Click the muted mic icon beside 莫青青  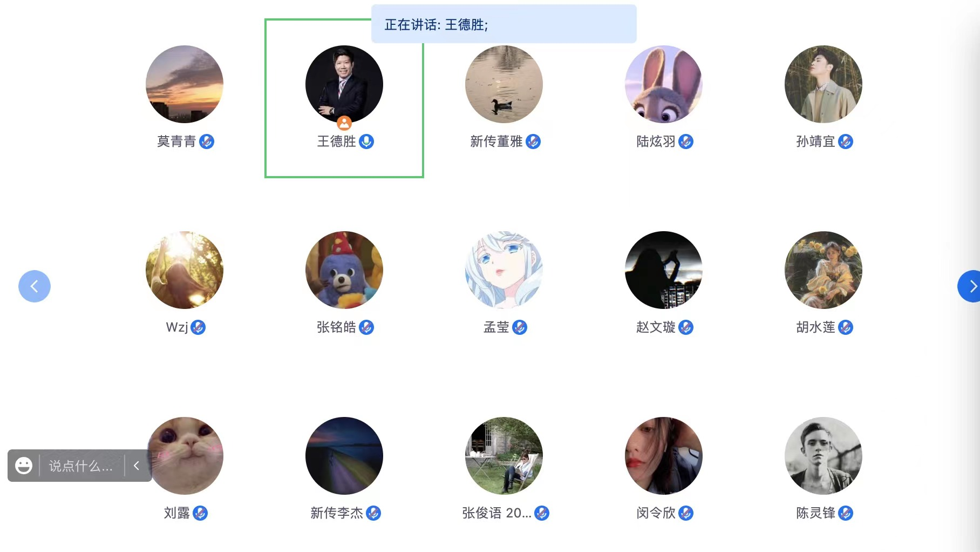[207, 142]
